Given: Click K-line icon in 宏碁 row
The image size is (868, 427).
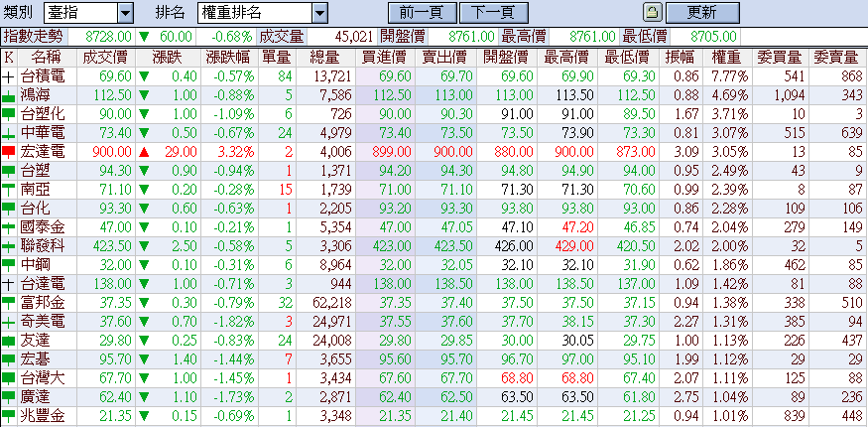Looking at the screenshot, I should click(8, 358).
